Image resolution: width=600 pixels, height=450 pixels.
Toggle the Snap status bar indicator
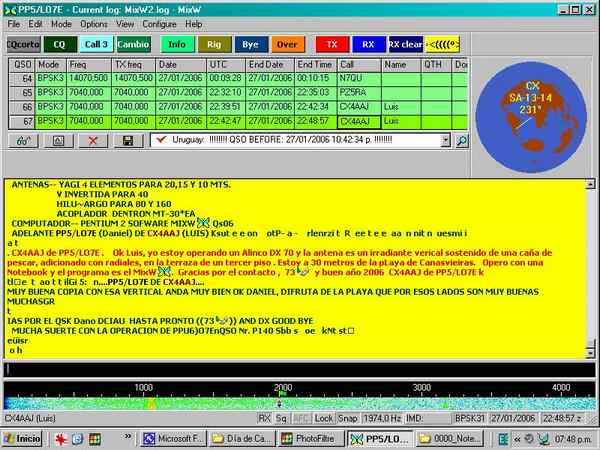point(347,419)
